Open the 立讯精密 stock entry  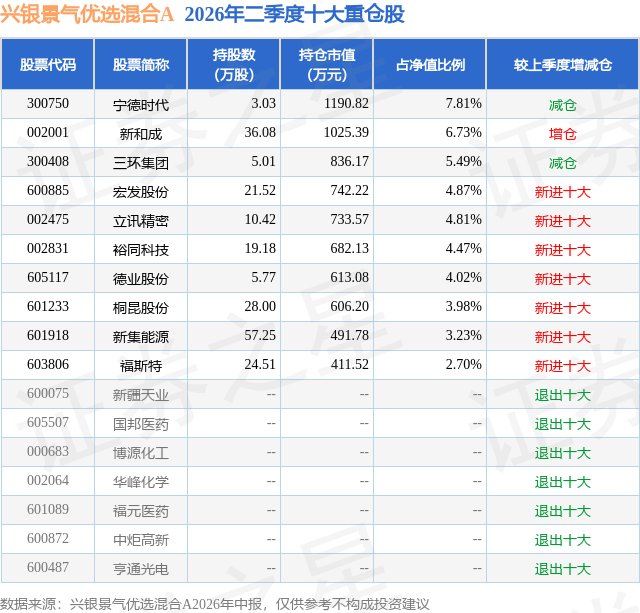point(141,221)
